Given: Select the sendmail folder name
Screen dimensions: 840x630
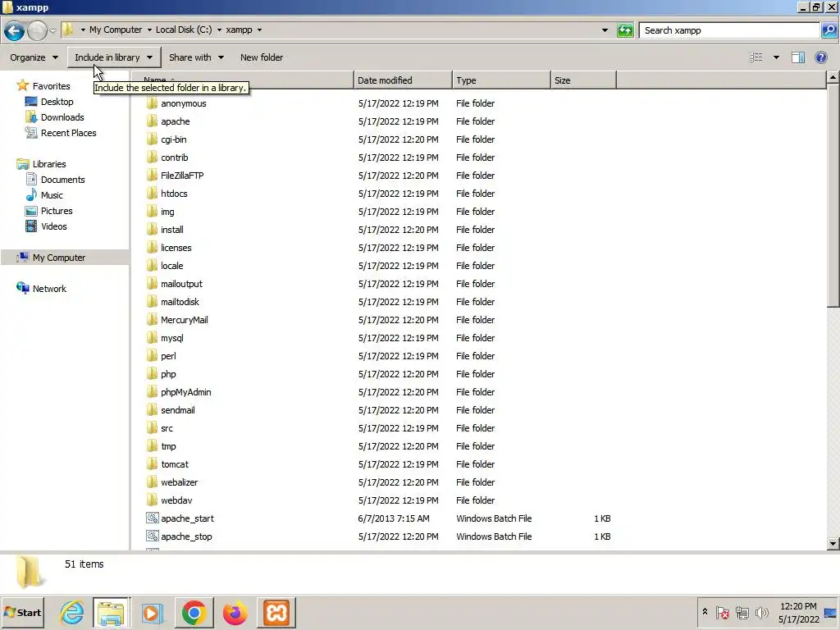Looking at the screenshot, I should (x=178, y=410).
